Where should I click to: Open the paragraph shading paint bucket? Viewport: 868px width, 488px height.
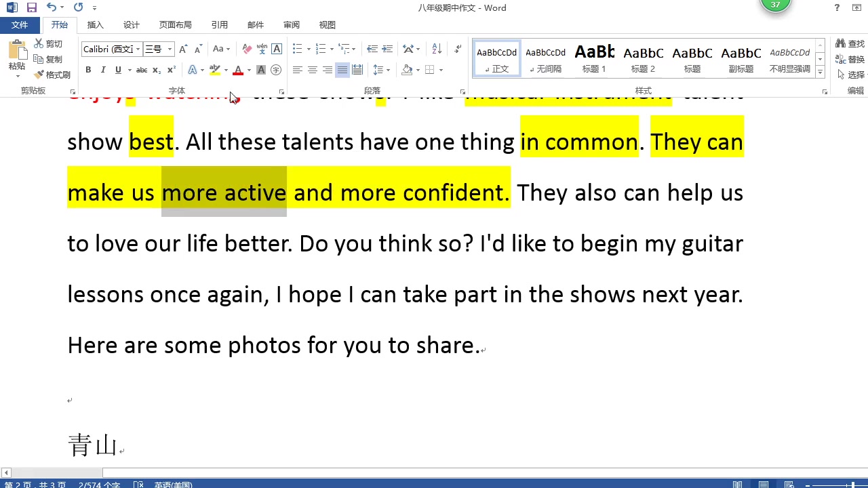407,70
